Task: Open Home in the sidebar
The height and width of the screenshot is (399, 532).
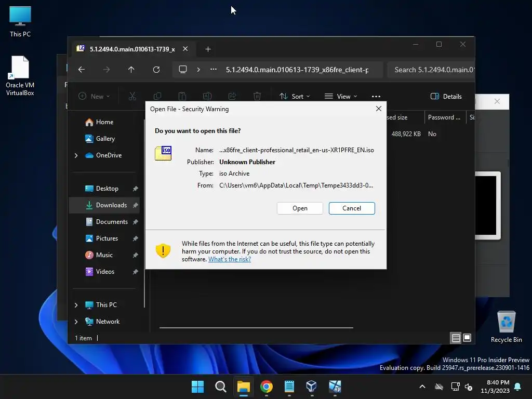Action: click(x=104, y=122)
